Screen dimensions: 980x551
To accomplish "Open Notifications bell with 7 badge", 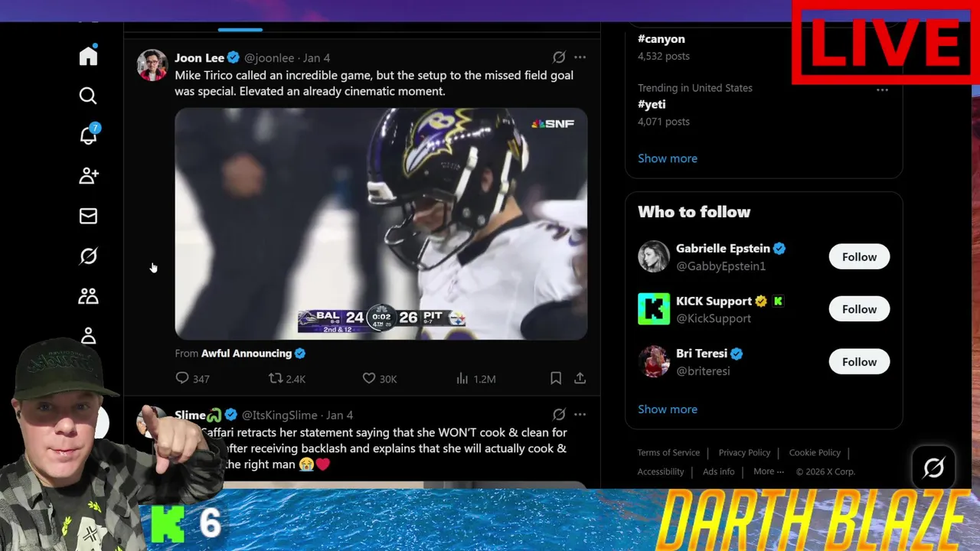I will (88, 135).
